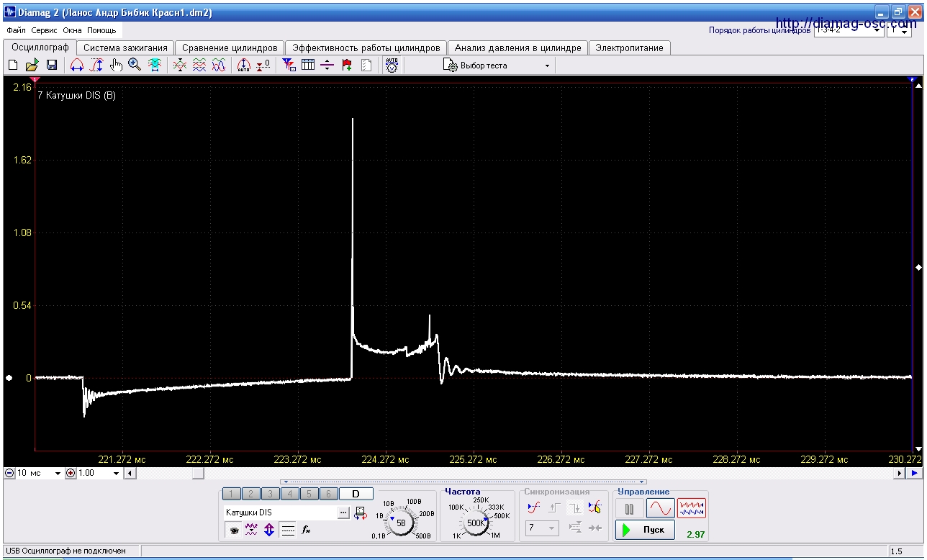Image resolution: width=927 pixels, height=560 pixels.
Task: Switch to Эффективность работы цилиндров tab
Action: coord(366,48)
